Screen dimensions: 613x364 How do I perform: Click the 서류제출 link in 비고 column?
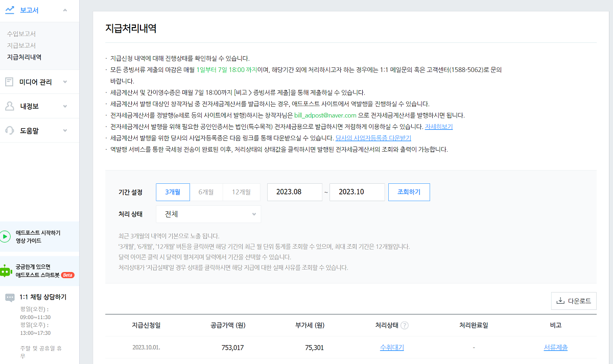556,348
